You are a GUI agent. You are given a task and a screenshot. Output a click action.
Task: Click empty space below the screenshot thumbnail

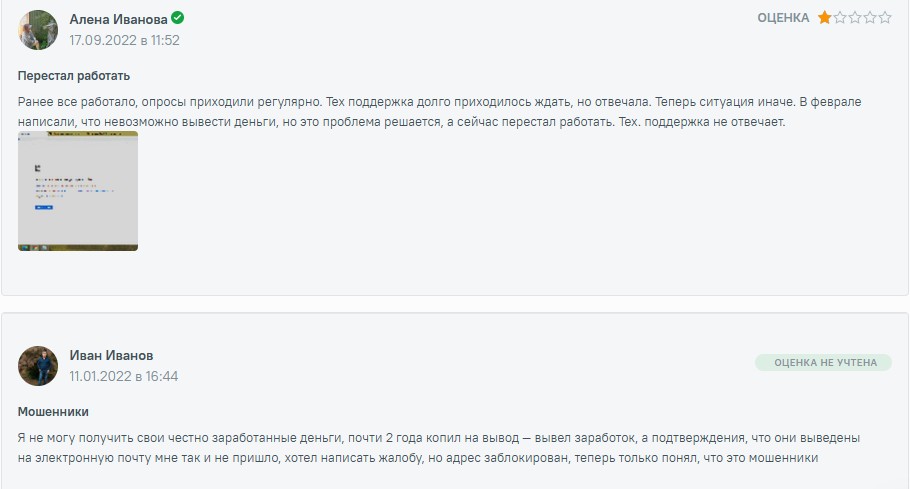300,272
